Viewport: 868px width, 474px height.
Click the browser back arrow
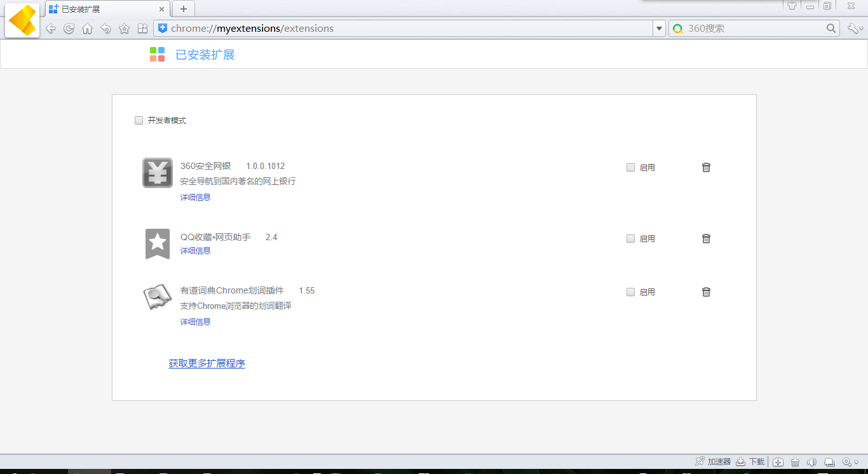pyautogui.click(x=51, y=29)
